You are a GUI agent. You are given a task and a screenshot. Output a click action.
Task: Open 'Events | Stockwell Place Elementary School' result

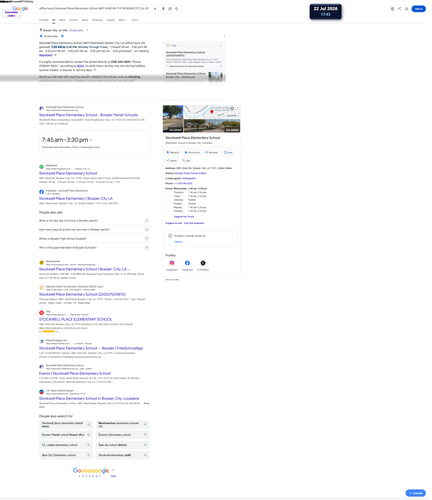[x=75, y=374]
